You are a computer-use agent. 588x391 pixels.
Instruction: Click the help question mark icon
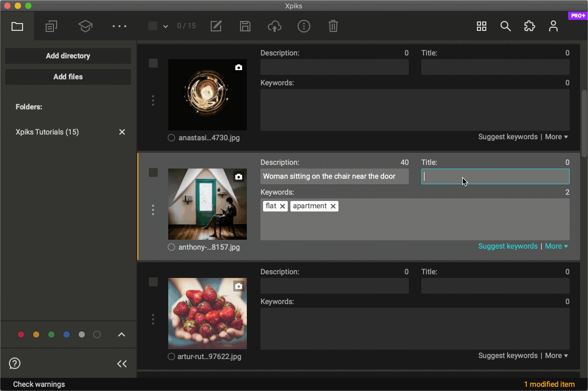point(15,363)
